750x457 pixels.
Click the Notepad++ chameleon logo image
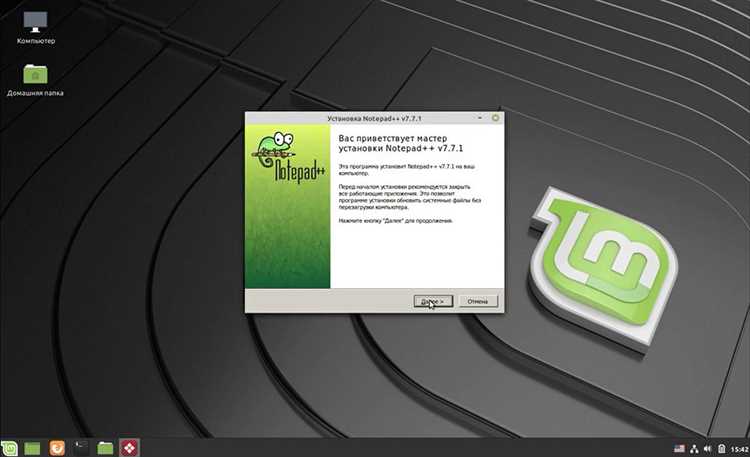288,158
